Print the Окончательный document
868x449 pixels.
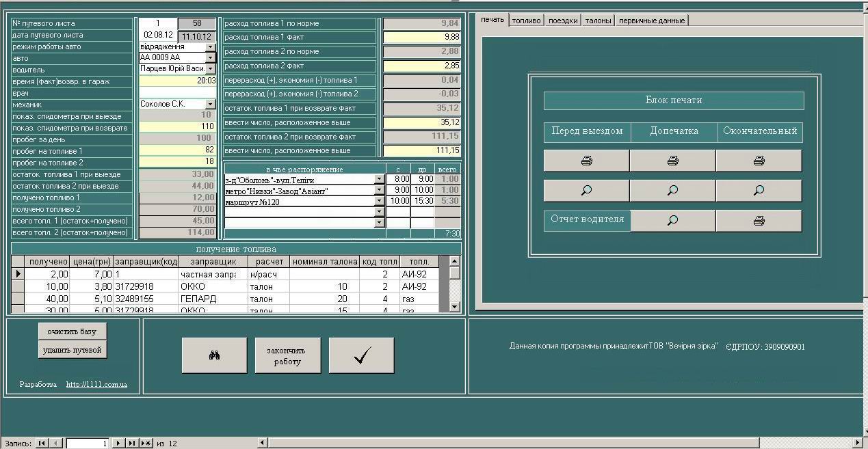pyautogui.click(x=759, y=161)
